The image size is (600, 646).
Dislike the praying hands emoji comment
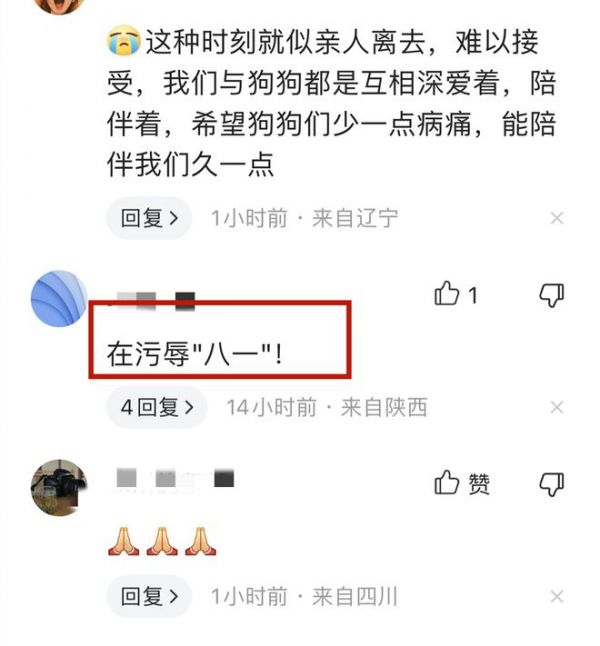tap(552, 484)
